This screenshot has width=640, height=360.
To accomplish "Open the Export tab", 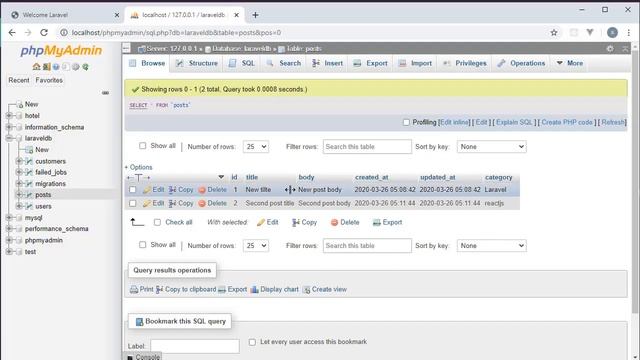I will tap(371, 63).
